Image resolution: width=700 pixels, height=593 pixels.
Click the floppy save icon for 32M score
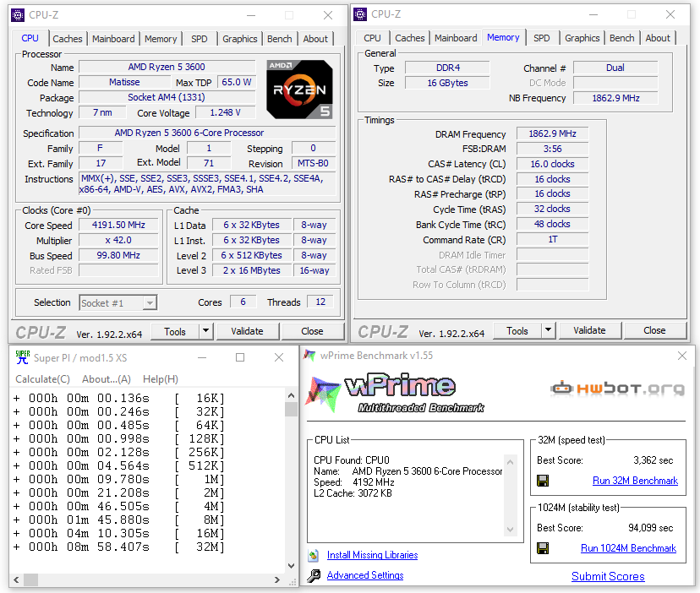543,481
